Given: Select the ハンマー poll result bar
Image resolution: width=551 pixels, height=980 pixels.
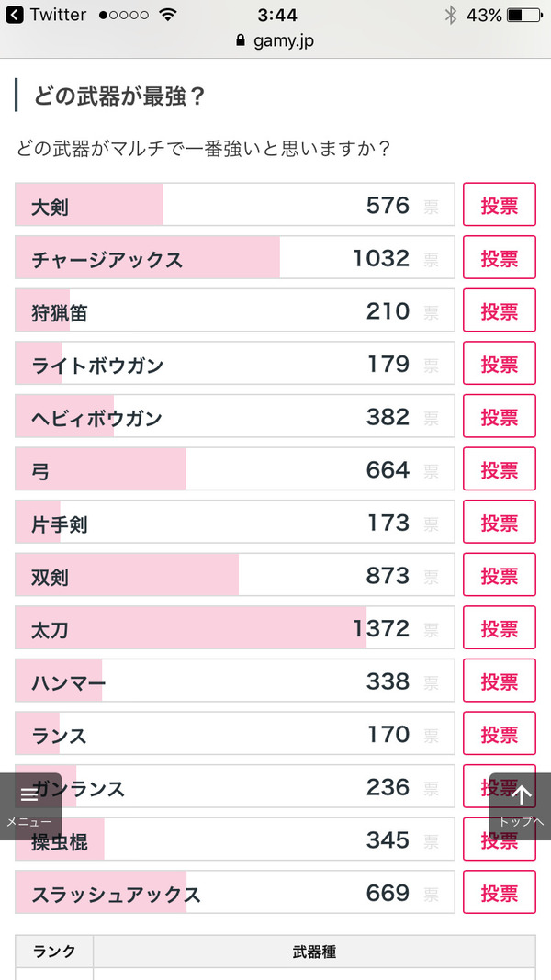Looking at the screenshot, I should (x=235, y=680).
